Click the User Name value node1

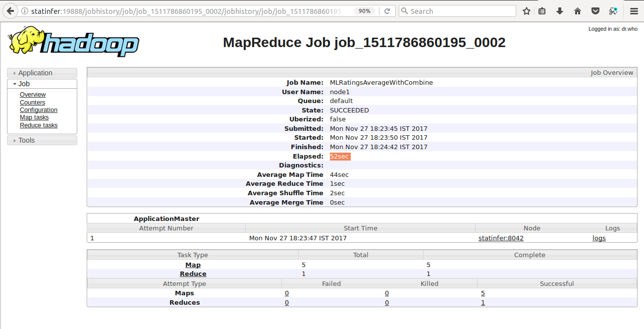(x=340, y=92)
